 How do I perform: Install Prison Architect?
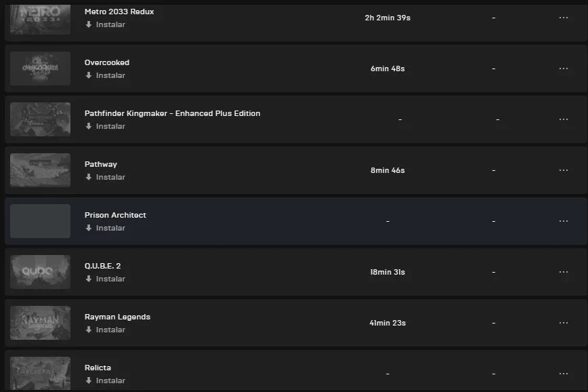tap(106, 228)
